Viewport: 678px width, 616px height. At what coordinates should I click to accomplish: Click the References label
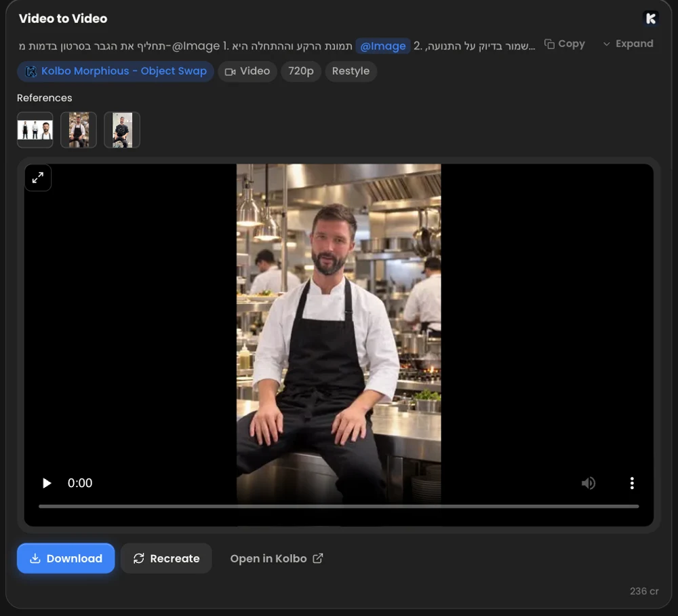click(45, 98)
